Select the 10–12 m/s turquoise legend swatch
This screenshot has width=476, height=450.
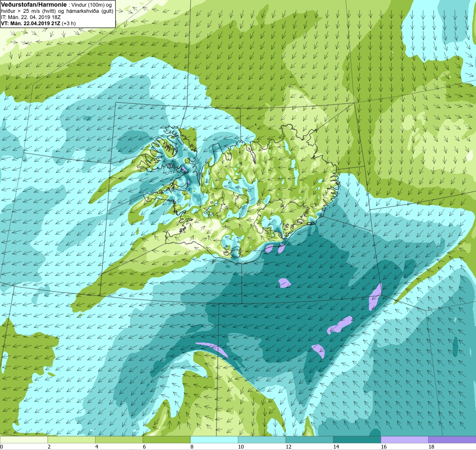(262, 440)
